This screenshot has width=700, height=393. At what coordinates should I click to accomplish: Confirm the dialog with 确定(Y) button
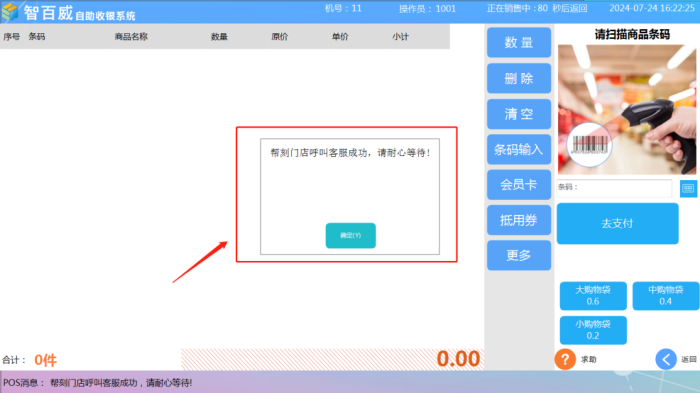point(350,235)
